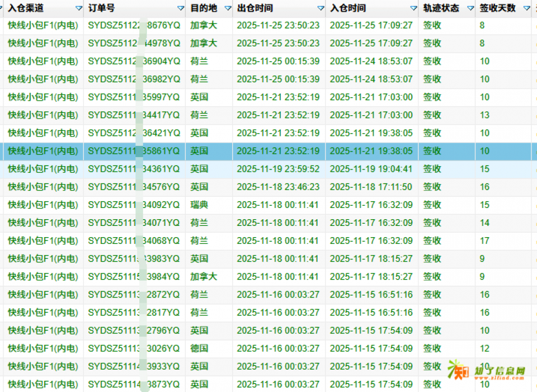This screenshot has width=537, height=392.
Task: Select the cell showing 17 签收天数
Action: [x=484, y=240]
